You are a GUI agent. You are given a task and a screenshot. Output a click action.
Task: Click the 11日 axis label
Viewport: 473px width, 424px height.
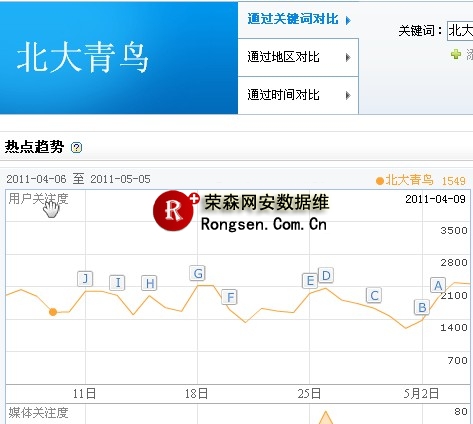click(x=84, y=394)
